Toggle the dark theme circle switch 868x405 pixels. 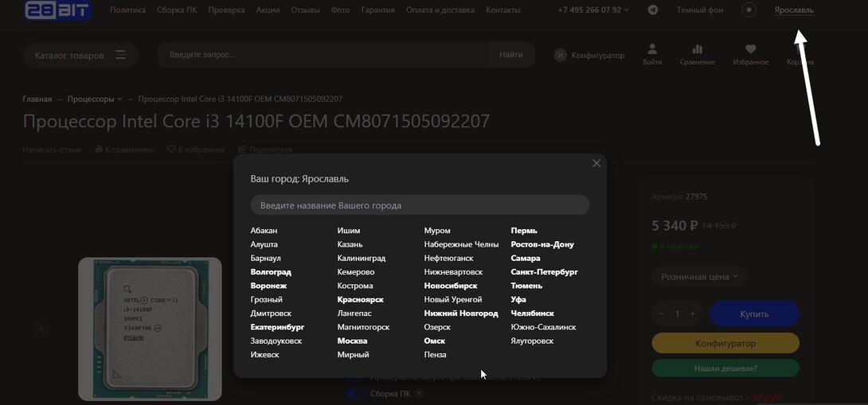(749, 10)
